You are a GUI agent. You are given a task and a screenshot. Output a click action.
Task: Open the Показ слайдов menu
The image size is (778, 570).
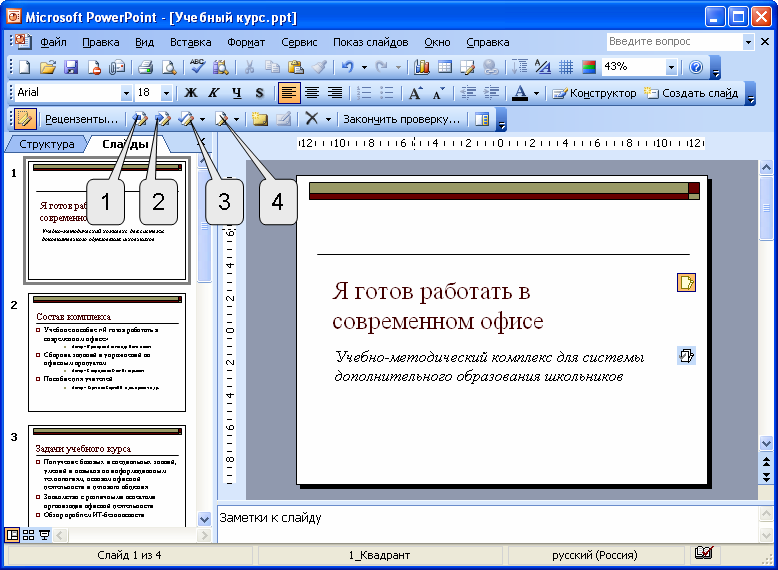370,42
